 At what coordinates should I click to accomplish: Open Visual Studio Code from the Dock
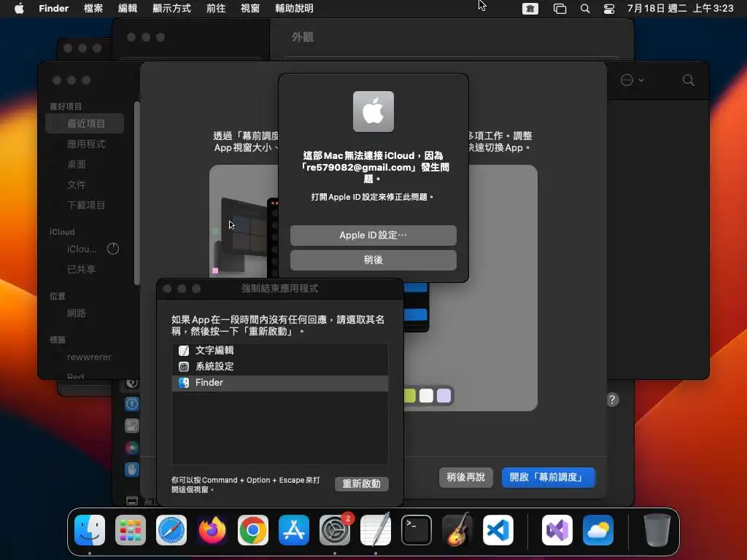pos(498,530)
